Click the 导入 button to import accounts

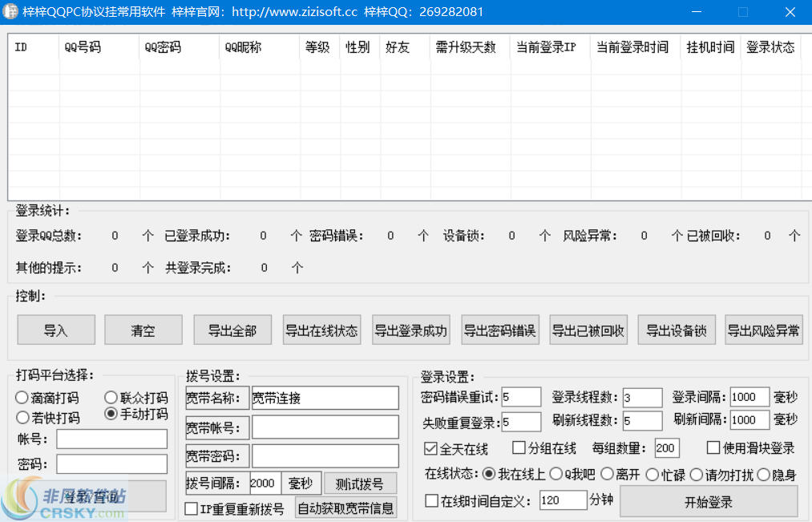click(55, 329)
